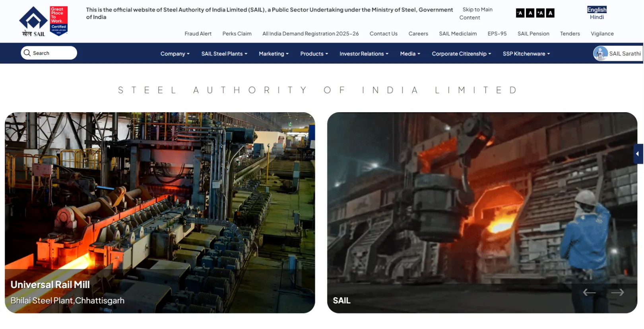Open the Corporate Citizenship menu

[x=462, y=54]
